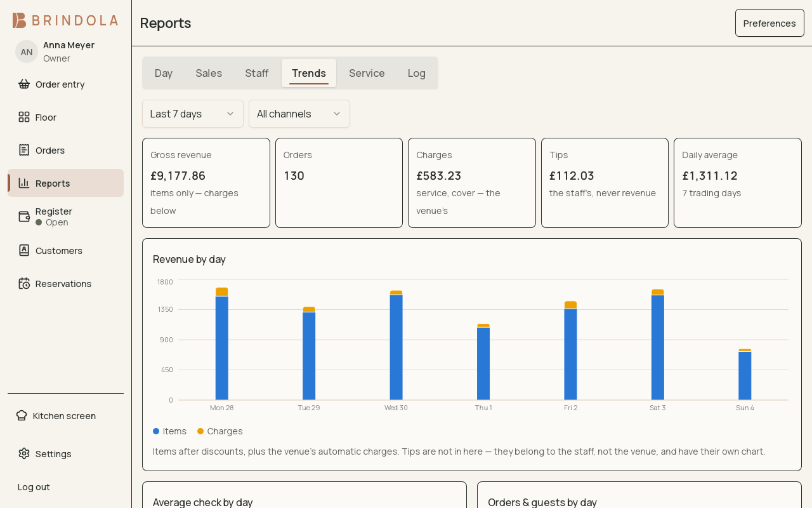Go to the Floor page
The width and height of the screenshot is (812, 508).
[x=65, y=117]
